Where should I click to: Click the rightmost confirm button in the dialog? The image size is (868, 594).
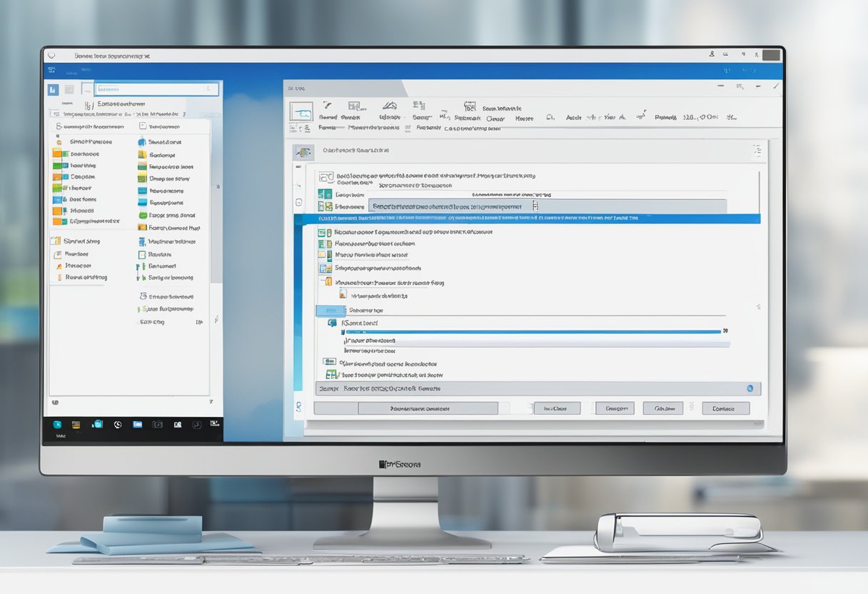[x=724, y=407]
